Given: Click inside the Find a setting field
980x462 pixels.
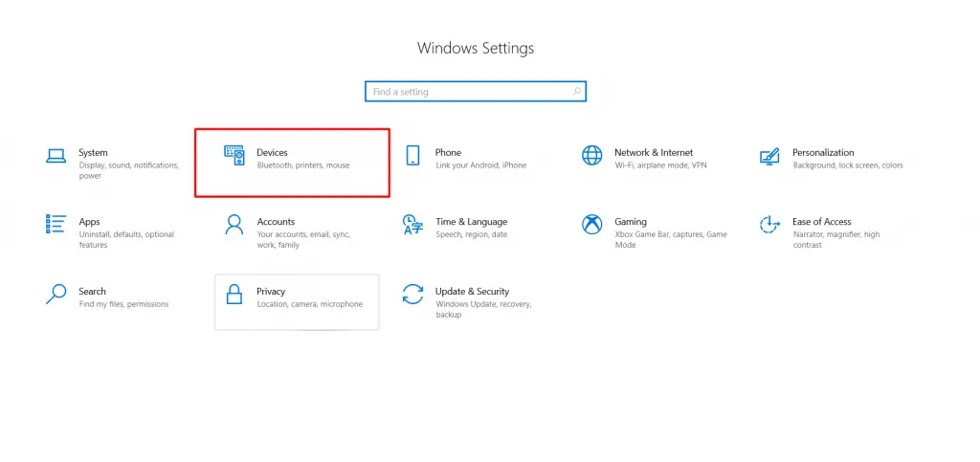Looking at the screenshot, I should [x=476, y=92].
